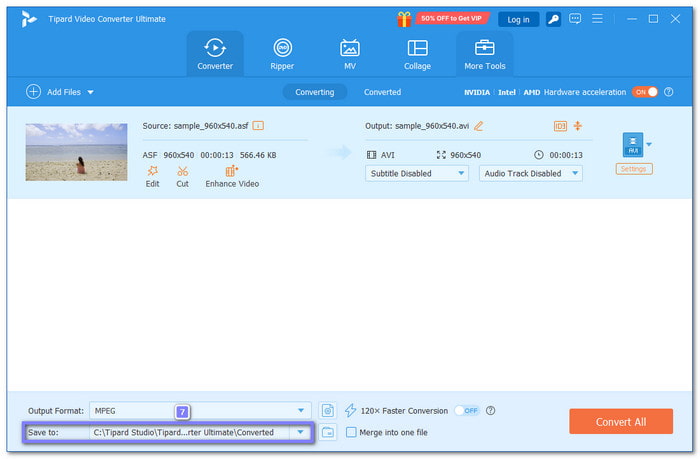The image size is (700, 459).
Task: Open the Converter tab
Action: pyautogui.click(x=215, y=54)
